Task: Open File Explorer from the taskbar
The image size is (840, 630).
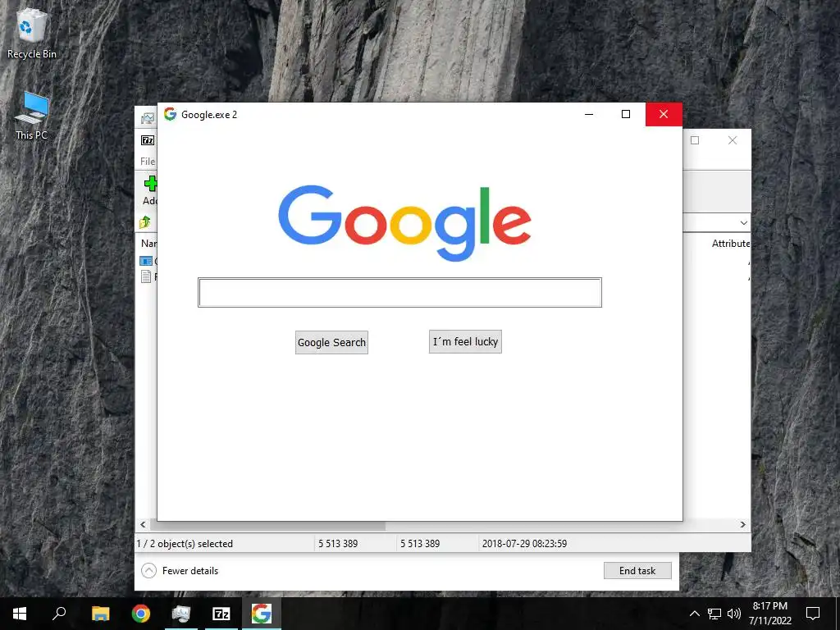Action: [x=101, y=614]
